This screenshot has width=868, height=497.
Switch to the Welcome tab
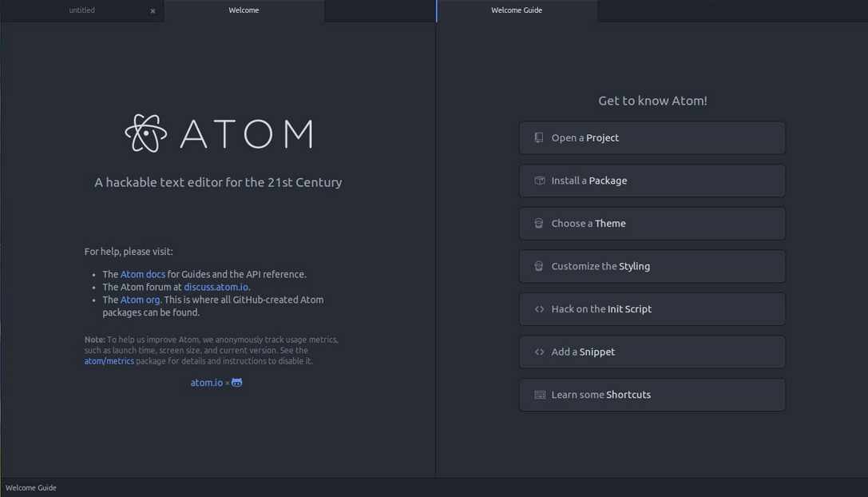click(244, 10)
